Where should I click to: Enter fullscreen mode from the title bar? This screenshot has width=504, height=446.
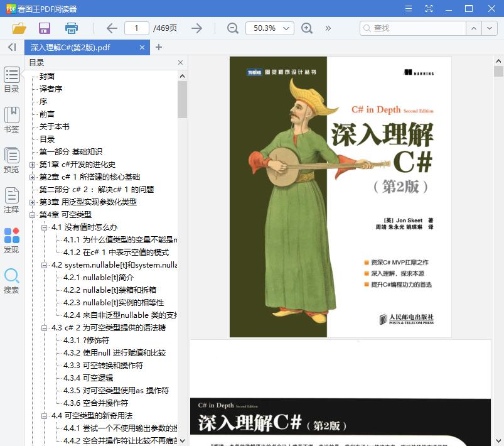[429, 8]
